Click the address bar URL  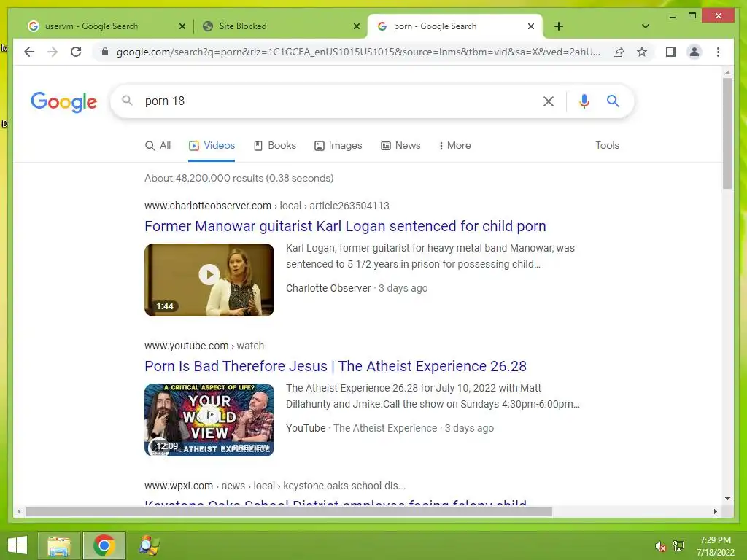coord(358,52)
